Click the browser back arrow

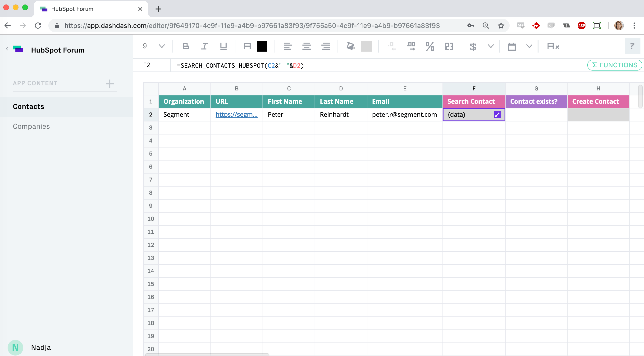(x=8, y=26)
